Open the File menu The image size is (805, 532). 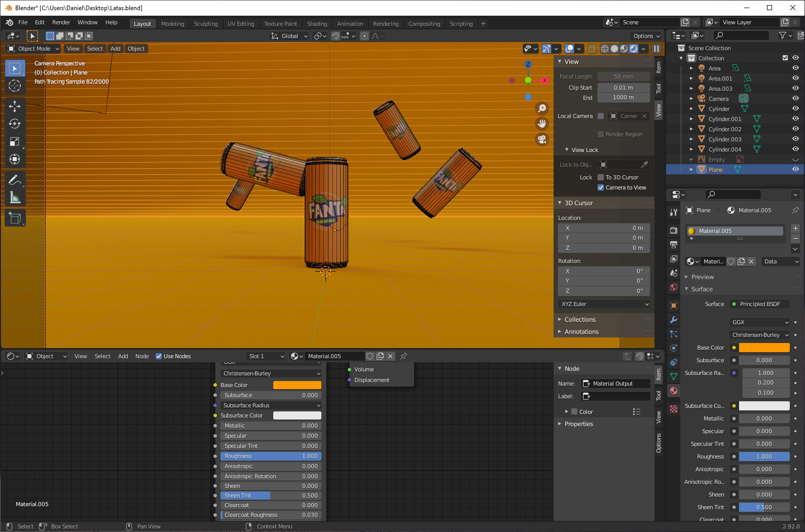click(23, 22)
